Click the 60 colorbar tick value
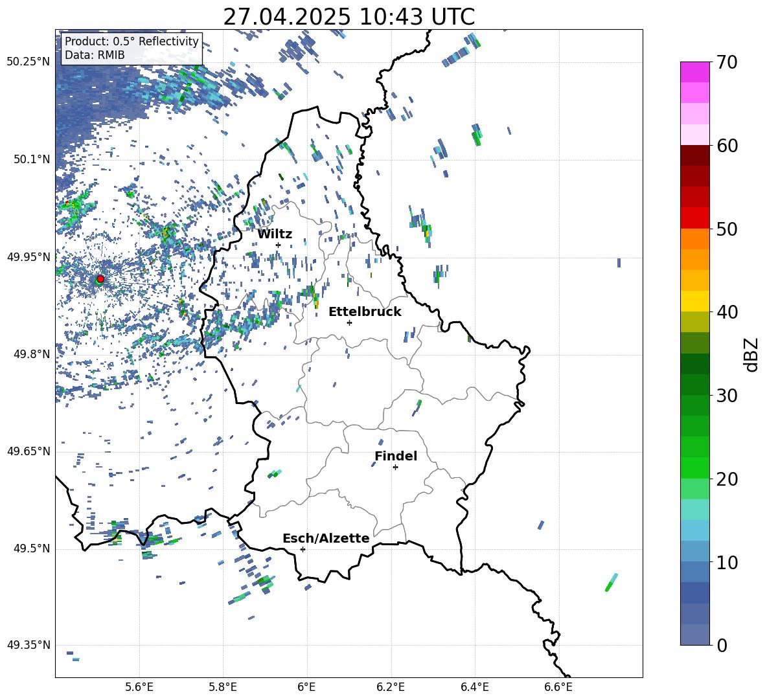The width and height of the screenshot is (767, 700). [727, 146]
